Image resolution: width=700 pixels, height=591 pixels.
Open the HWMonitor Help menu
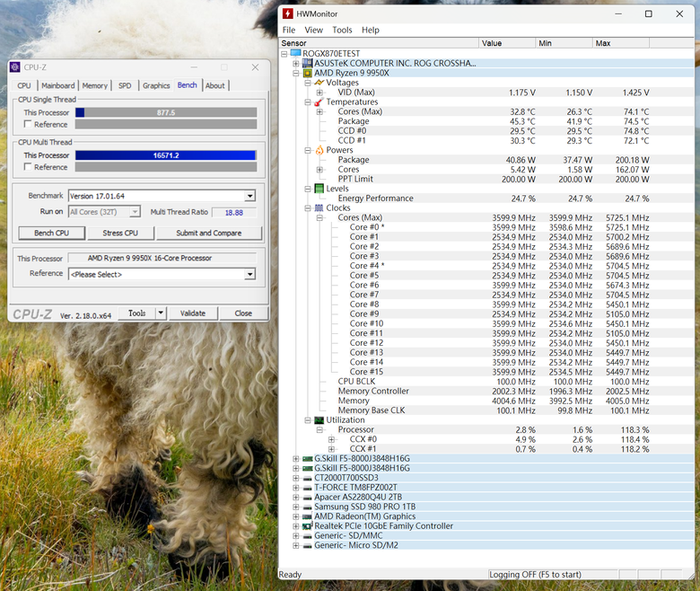point(371,30)
